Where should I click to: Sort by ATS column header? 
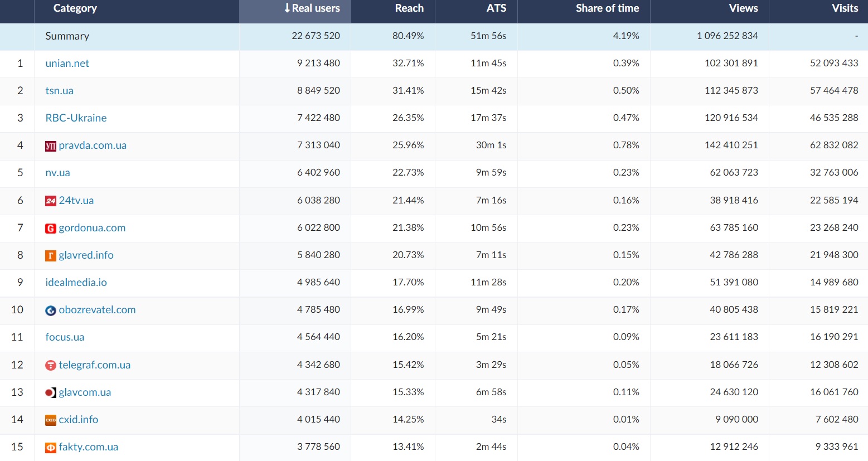(x=496, y=8)
